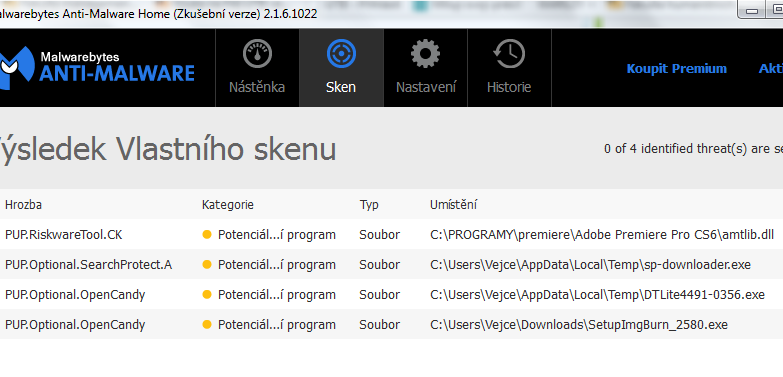Screen dimensions: 783x377
Task: Click the Koupit Premium link
Action: [x=677, y=68]
